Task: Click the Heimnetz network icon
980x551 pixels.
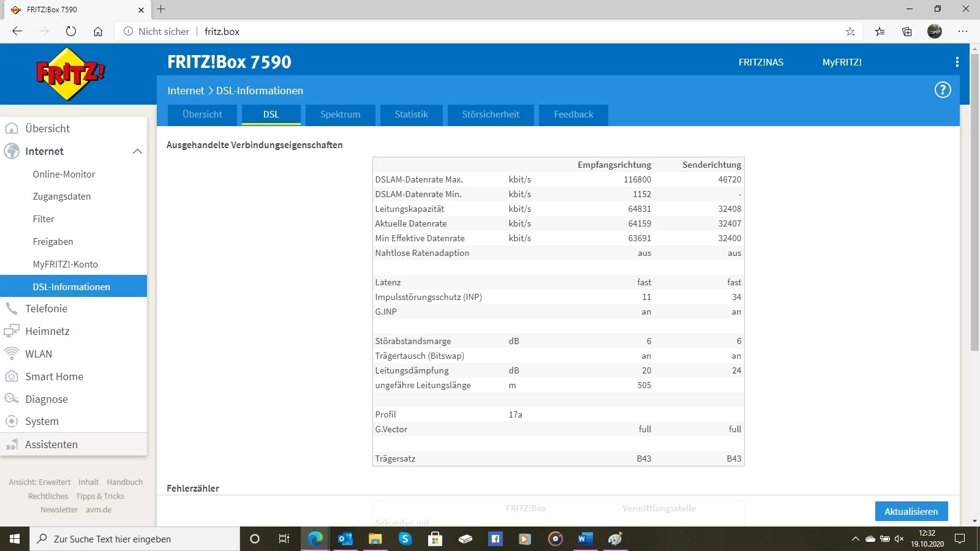Action: tap(12, 331)
